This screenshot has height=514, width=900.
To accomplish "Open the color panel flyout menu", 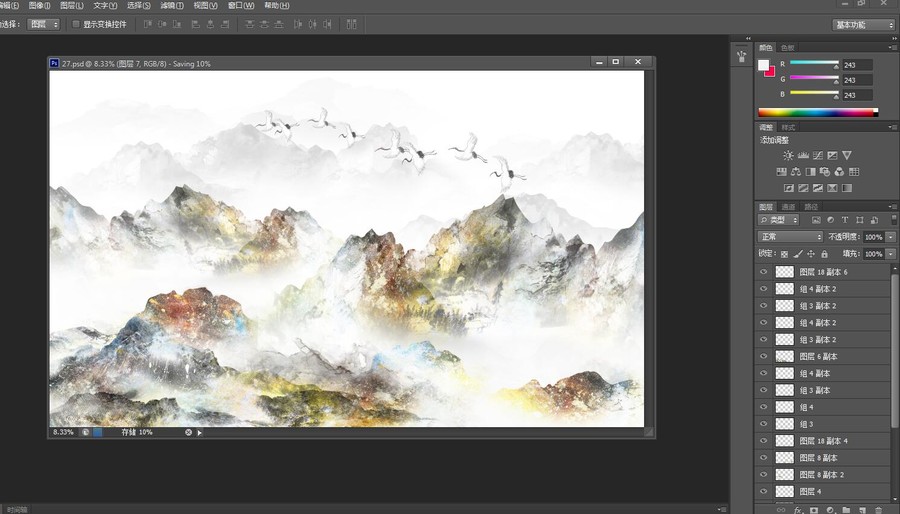I will click(892, 48).
